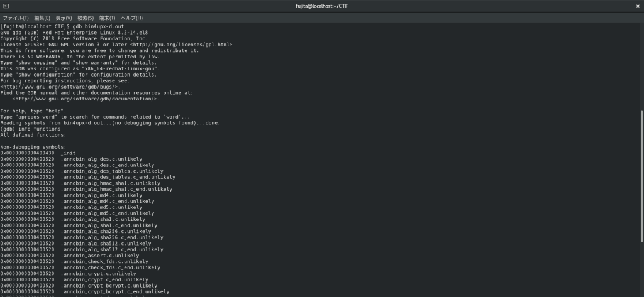This screenshot has height=297, width=644.
Task: Click the .annobin_assert.c.unlikely symbol line
Action: 100,256
